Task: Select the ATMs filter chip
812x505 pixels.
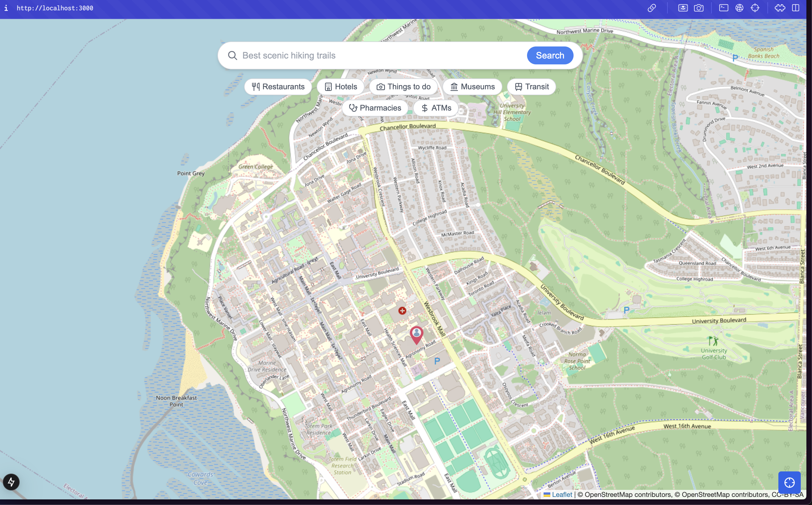Action: [x=436, y=108]
